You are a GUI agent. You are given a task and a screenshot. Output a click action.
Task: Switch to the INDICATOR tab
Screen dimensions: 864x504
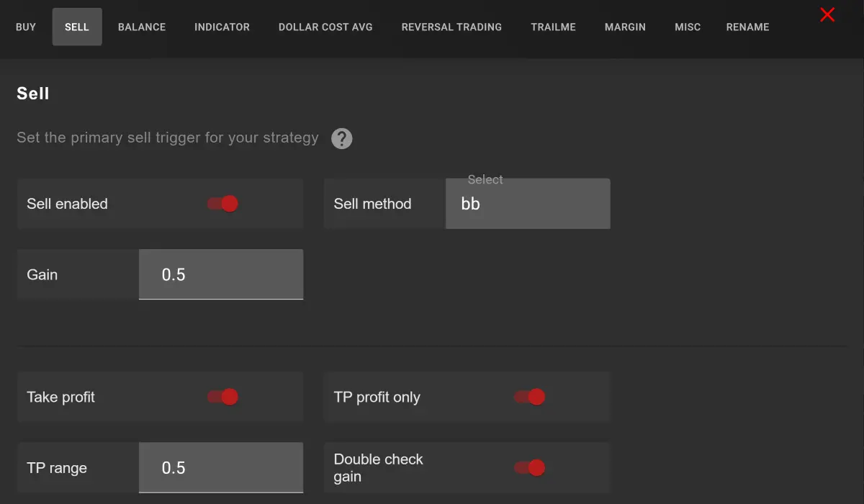(x=221, y=27)
